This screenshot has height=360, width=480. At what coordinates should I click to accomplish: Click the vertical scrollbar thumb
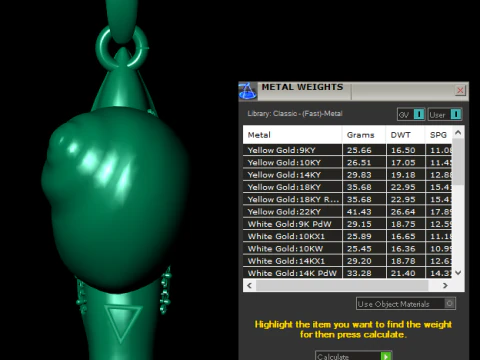point(458,162)
